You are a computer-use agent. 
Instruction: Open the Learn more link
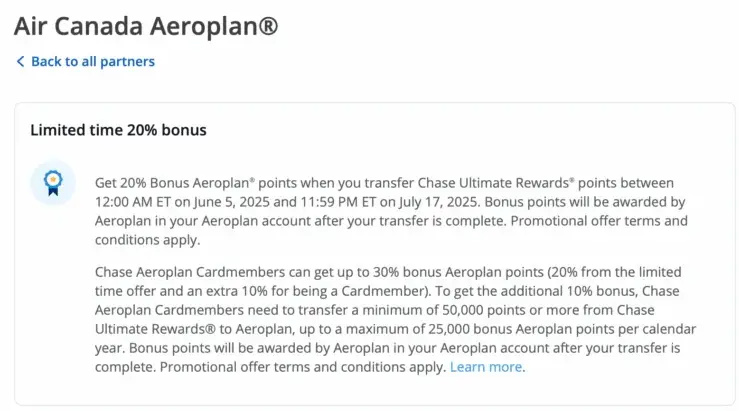coord(486,367)
